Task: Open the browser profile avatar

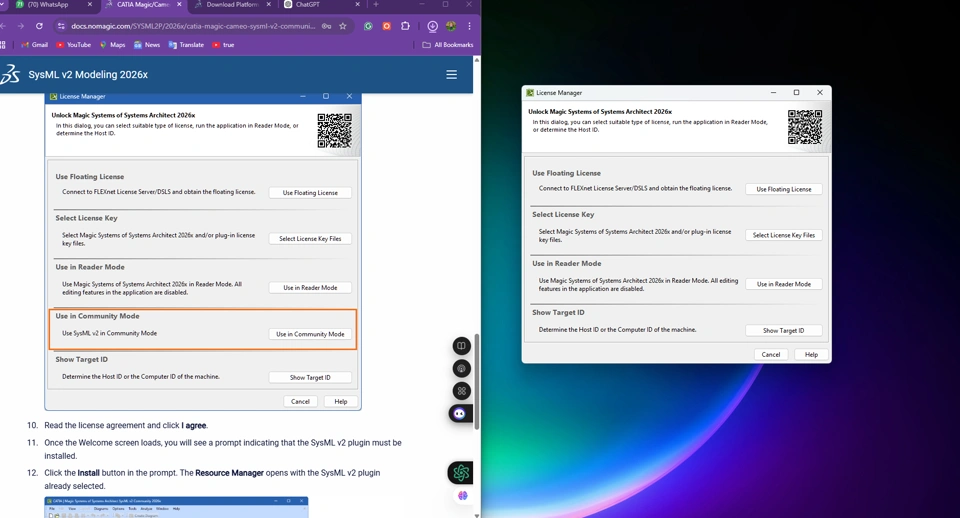Action: [451, 26]
